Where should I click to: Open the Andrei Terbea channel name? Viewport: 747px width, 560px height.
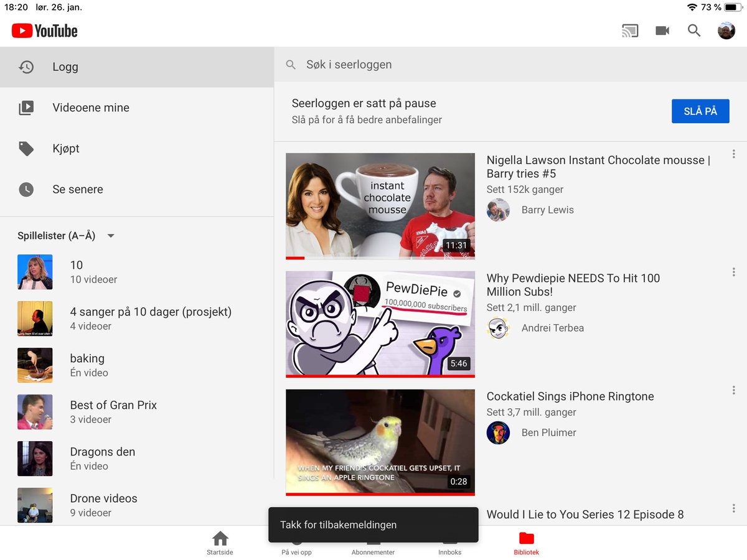553,328
